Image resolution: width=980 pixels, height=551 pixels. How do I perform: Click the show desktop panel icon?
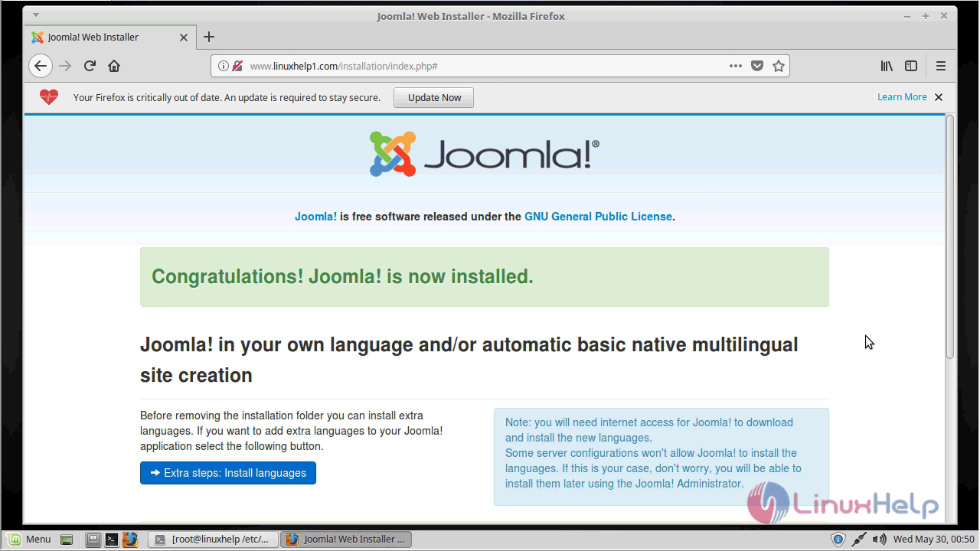67,540
